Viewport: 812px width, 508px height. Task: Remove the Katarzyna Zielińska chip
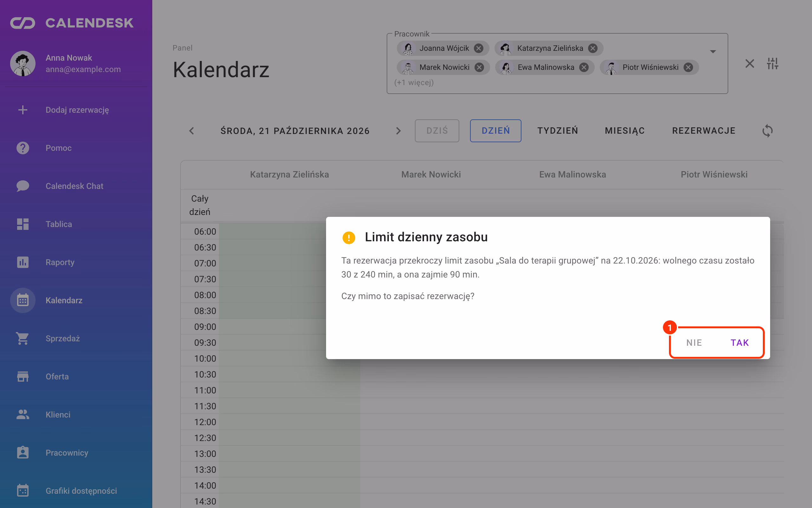pos(593,48)
